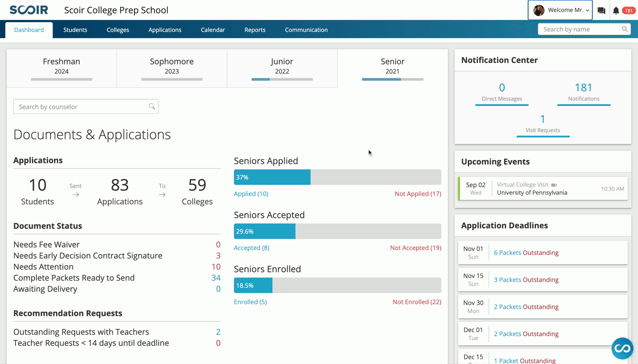Select the Junior 2022 class tab

pyautogui.click(x=282, y=68)
